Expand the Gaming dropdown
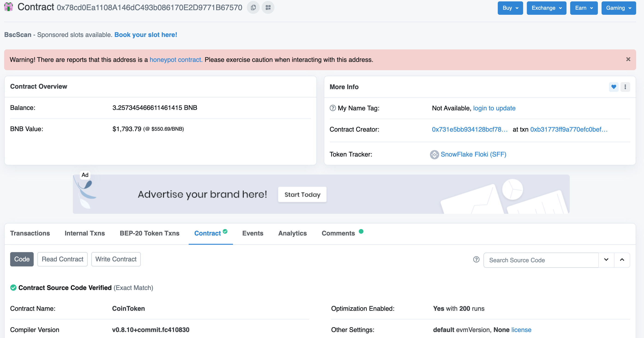Viewport: 644px width, 338px height. [618, 8]
